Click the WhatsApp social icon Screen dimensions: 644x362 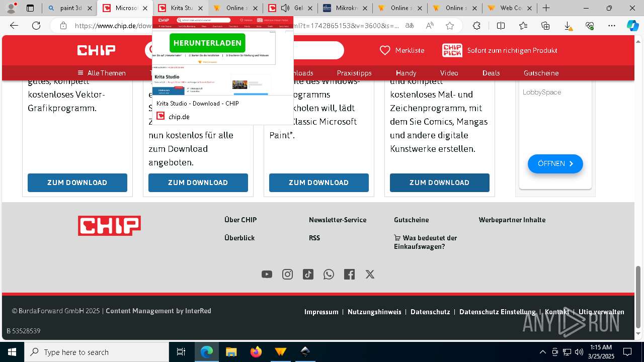[329, 274]
